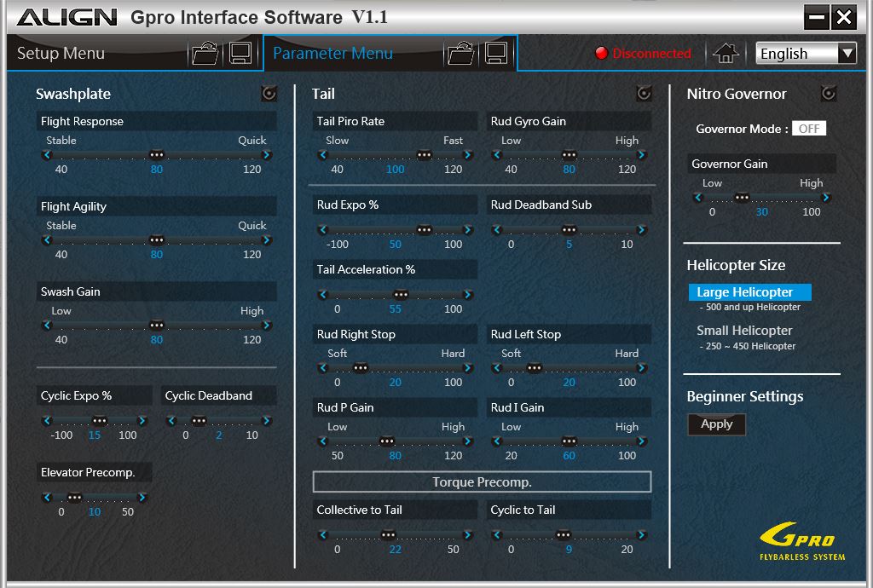Viewport: 873px width, 588px height.
Task: Click Gpro Flybarless System logo
Action: (x=802, y=541)
